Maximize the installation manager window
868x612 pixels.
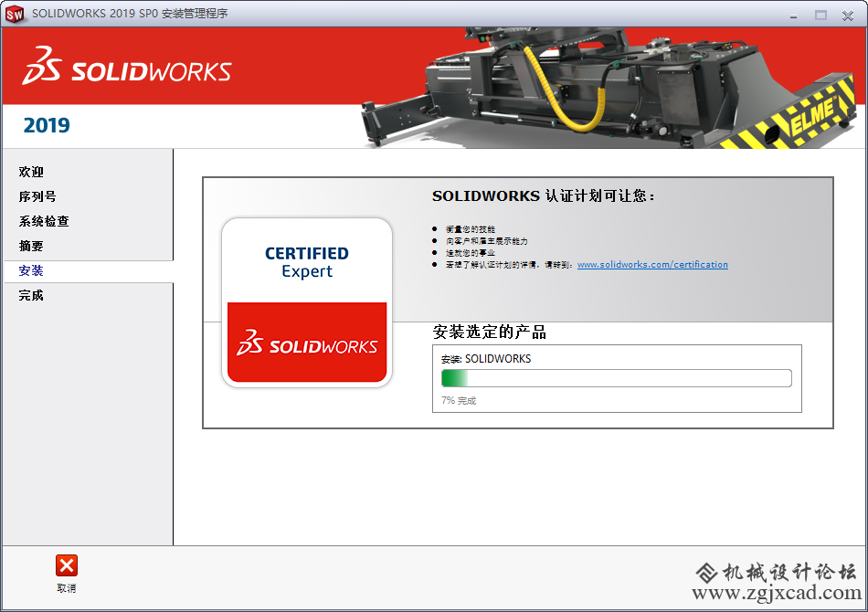[820, 16]
